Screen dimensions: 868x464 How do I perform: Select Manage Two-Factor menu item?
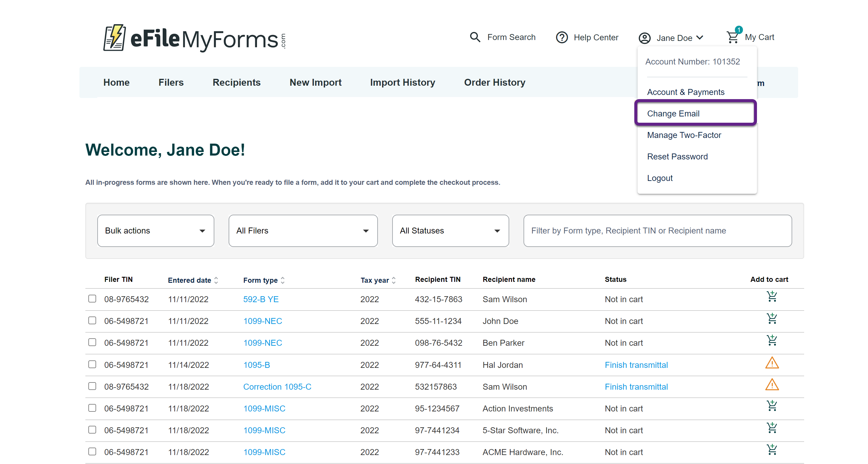(x=684, y=135)
